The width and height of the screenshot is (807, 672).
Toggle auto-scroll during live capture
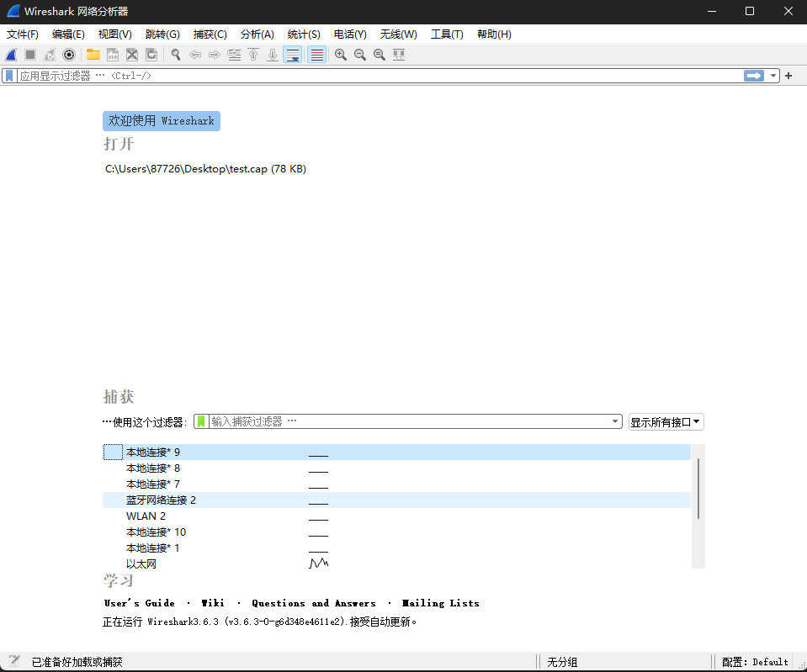pos(292,55)
